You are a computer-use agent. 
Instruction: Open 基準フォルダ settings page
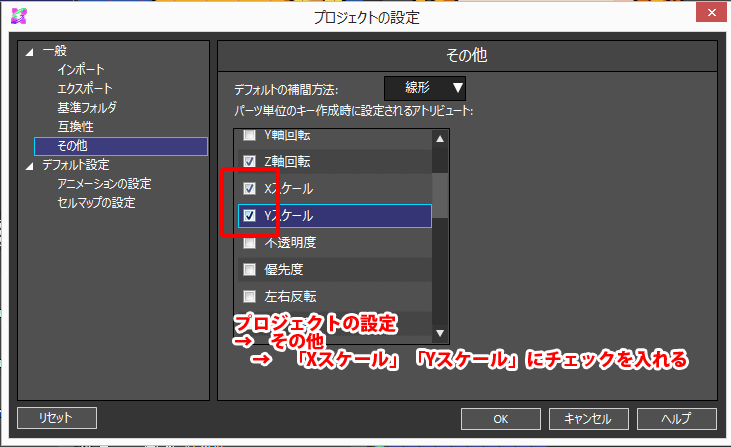coord(87,108)
